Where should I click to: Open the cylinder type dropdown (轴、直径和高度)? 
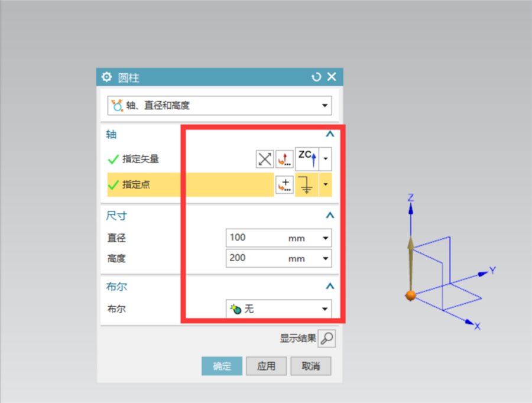(x=219, y=106)
